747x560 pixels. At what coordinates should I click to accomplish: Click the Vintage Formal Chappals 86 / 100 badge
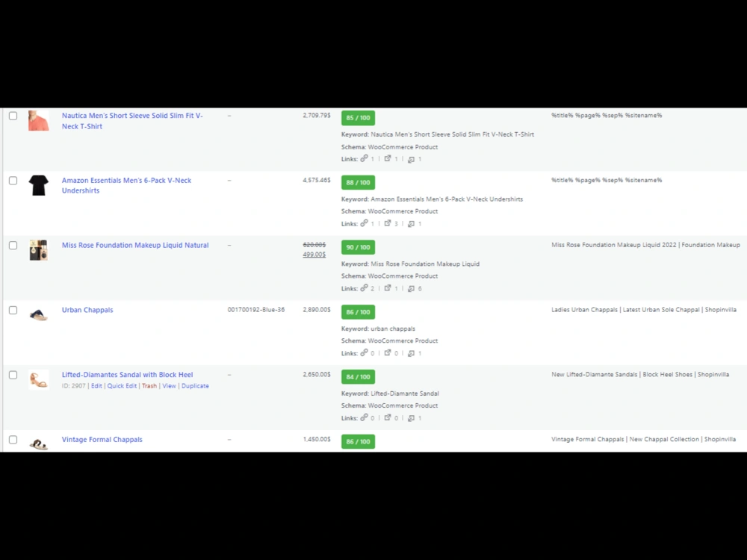click(x=358, y=441)
